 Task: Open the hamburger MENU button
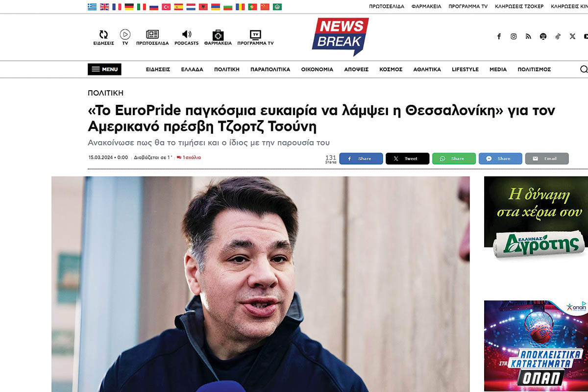tap(104, 69)
